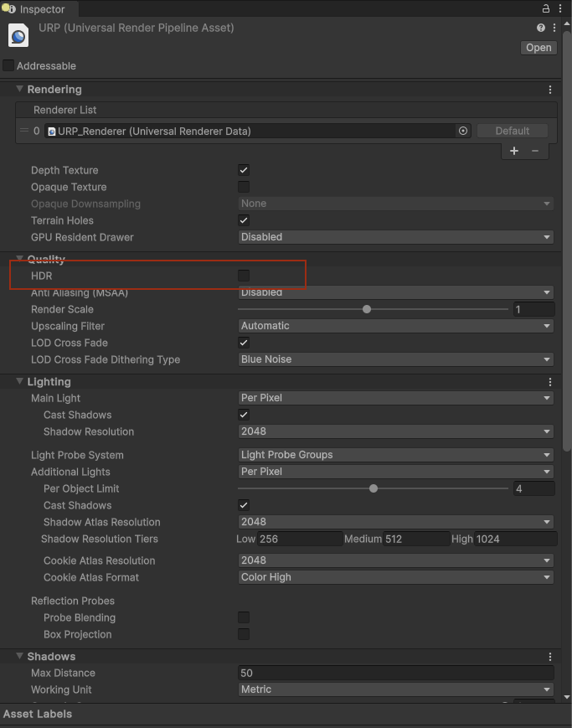Click the Default renderer button
This screenshot has width=572, height=728.
coord(512,131)
